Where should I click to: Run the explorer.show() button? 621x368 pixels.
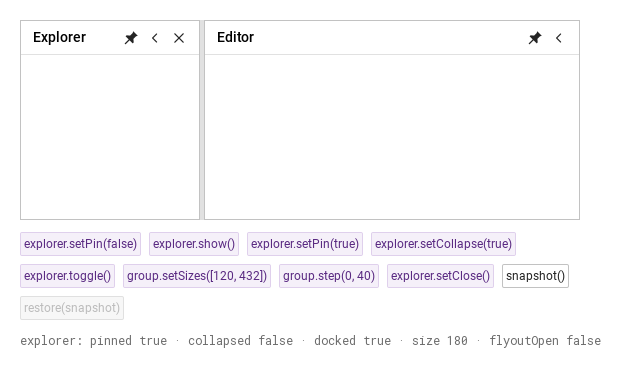click(194, 244)
